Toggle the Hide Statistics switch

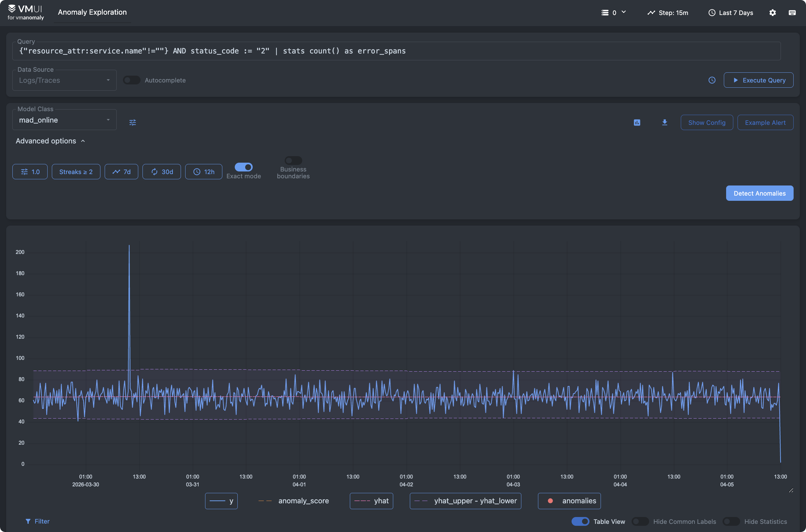[731, 522]
